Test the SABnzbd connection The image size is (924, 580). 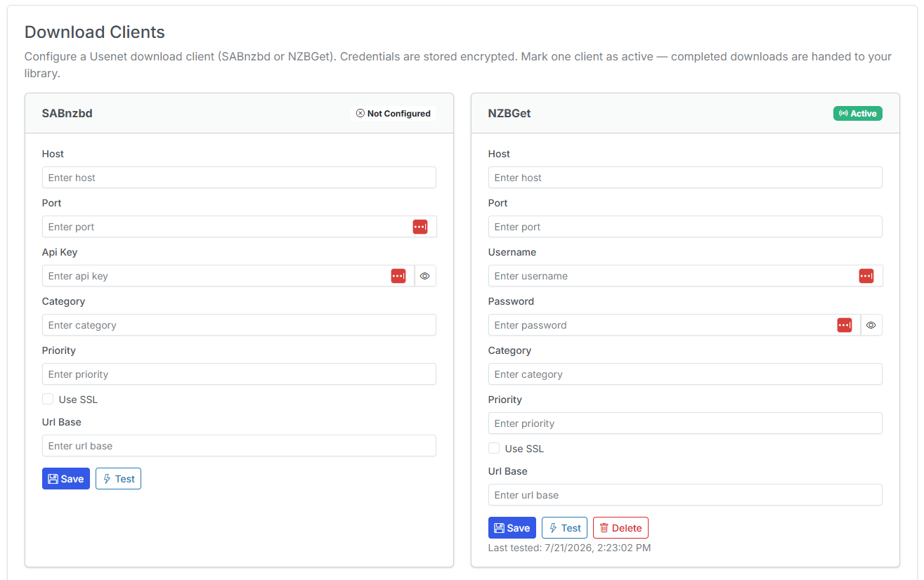point(118,479)
